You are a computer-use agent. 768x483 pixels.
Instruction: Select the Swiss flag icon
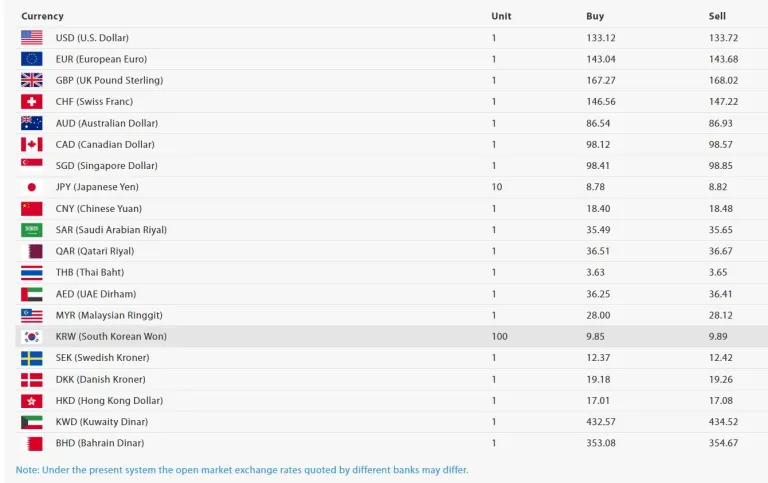coord(31,102)
